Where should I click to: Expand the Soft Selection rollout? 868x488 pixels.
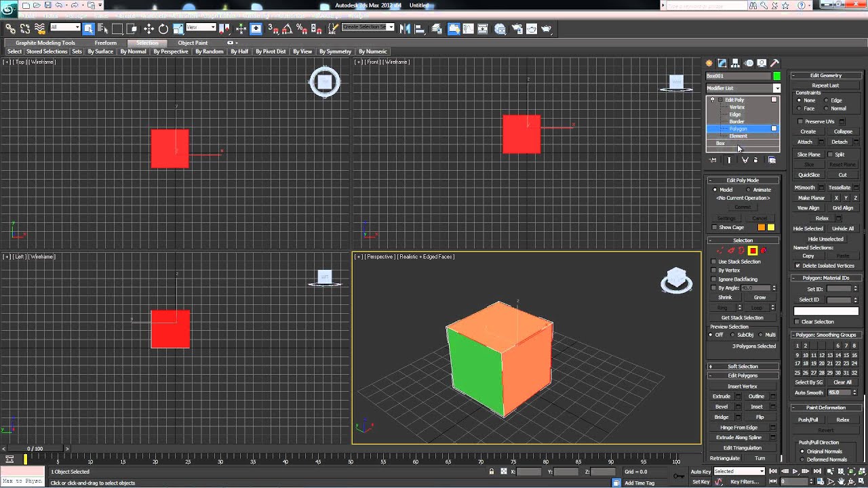pos(743,367)
